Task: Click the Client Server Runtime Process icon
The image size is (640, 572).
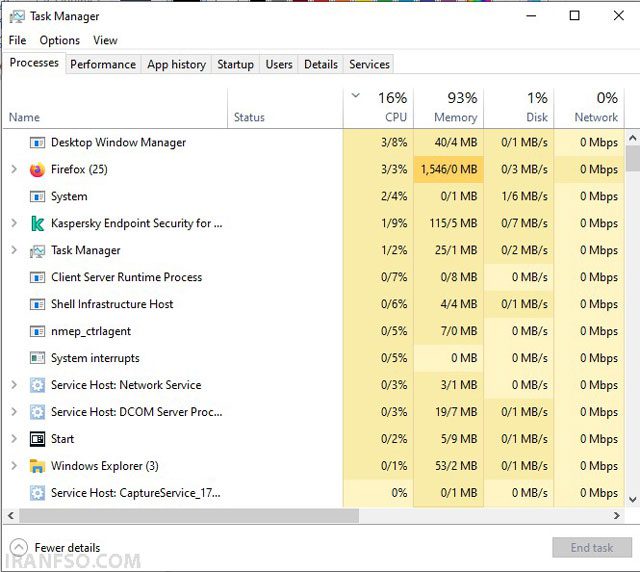Action: pos(37,277)
